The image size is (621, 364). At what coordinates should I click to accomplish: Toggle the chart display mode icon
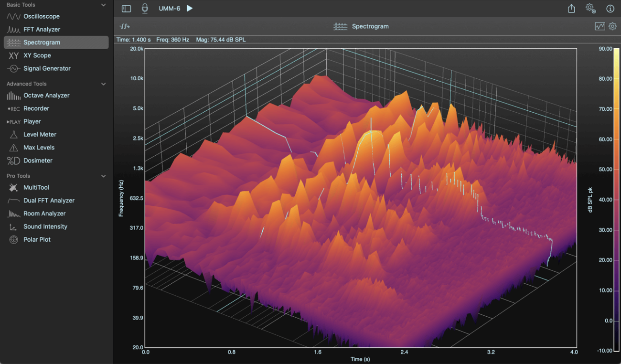(x=600, y=26)
